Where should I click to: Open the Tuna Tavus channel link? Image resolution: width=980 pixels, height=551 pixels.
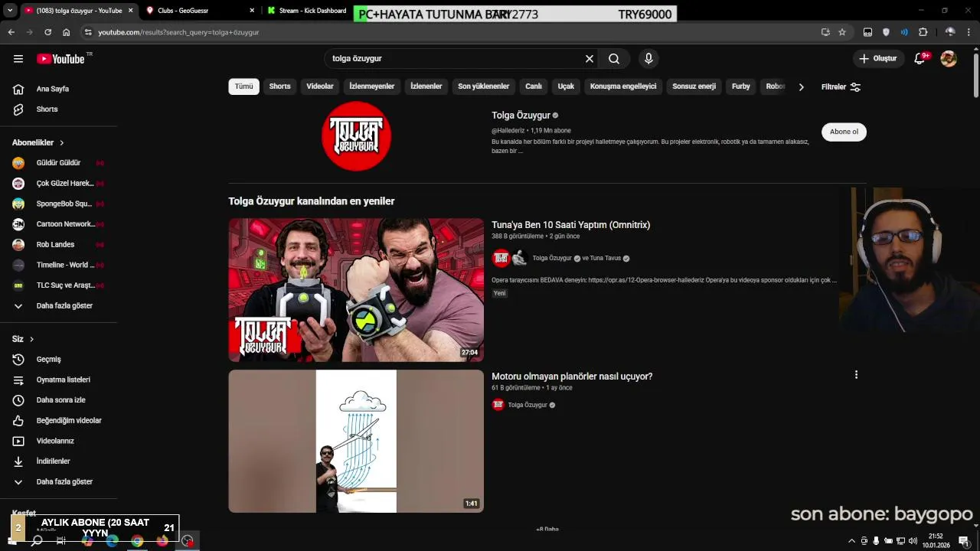pos(605,259)
